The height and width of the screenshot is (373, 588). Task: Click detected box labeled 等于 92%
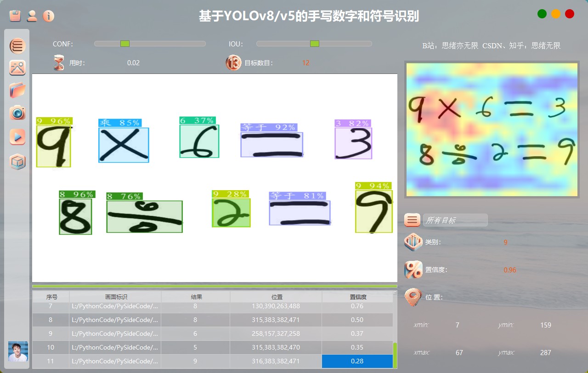point(272,145)
